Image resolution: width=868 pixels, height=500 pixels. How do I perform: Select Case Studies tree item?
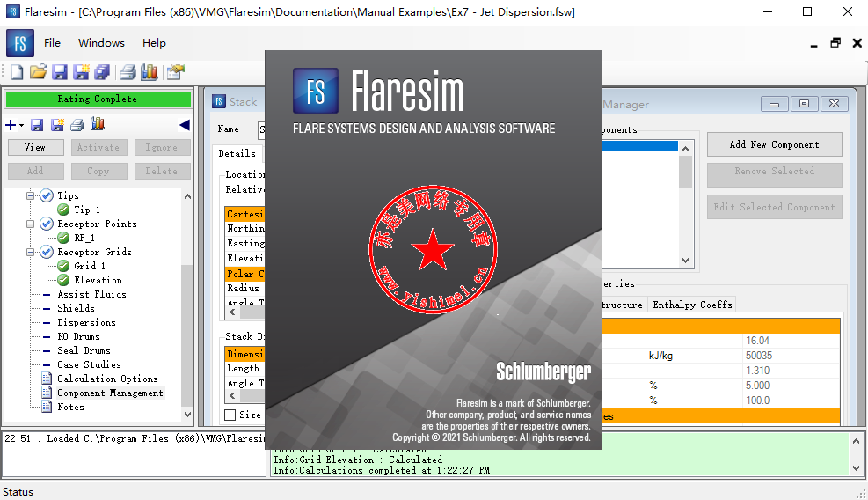89,364
